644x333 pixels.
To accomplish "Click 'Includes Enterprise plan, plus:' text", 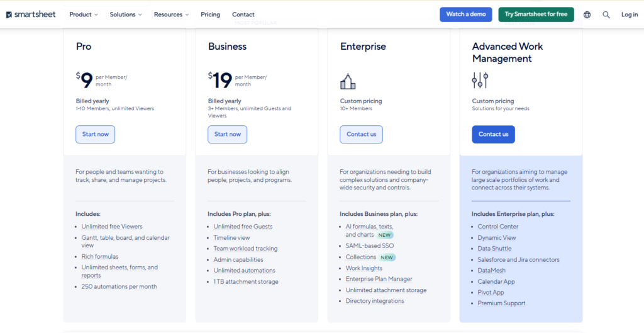I will tap(513, 214).
